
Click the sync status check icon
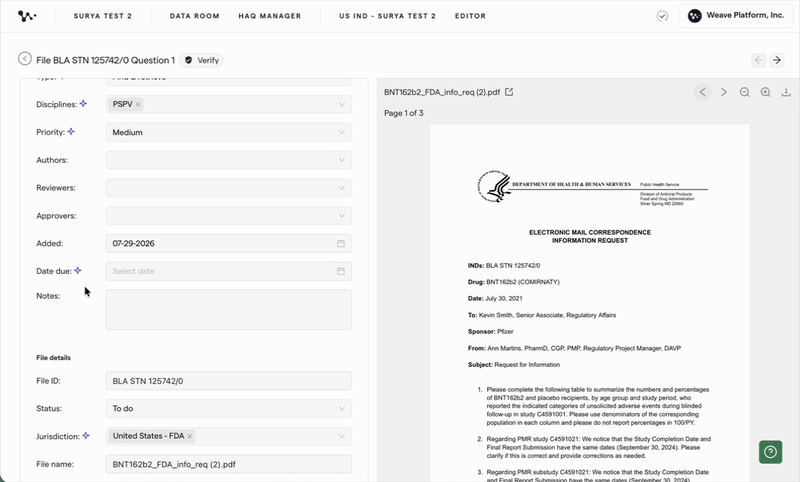click(662, 16)
